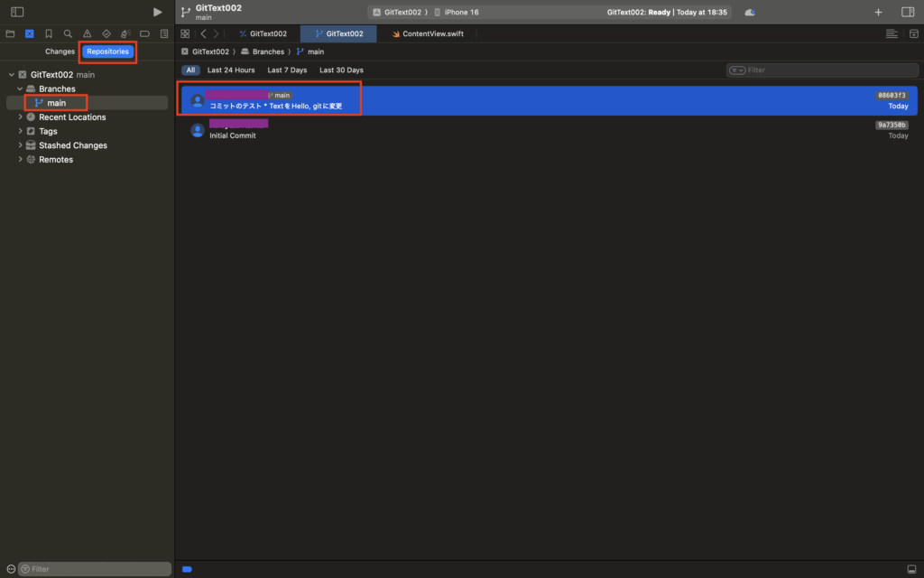924x578 pixels.
Task: Open the Test navigator diamond icon
Action: click(106, 33)
